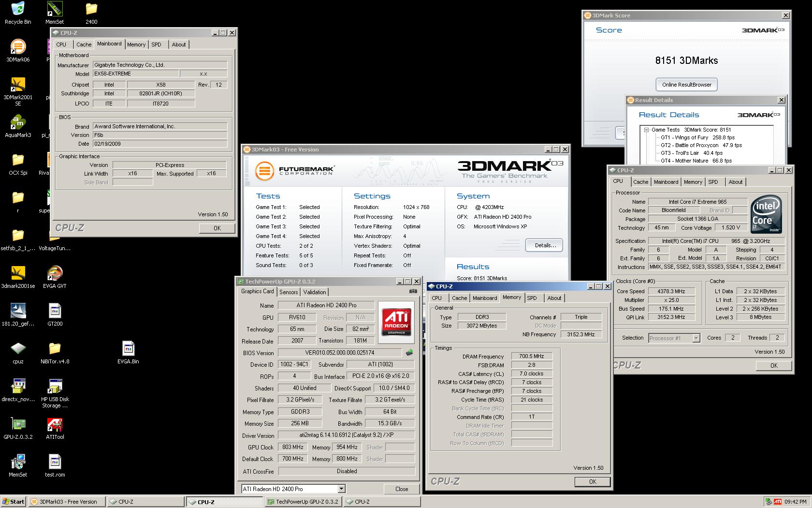Click OK in CPU-Z Mainboard window
812x508 pixels.
coord(217,228)
